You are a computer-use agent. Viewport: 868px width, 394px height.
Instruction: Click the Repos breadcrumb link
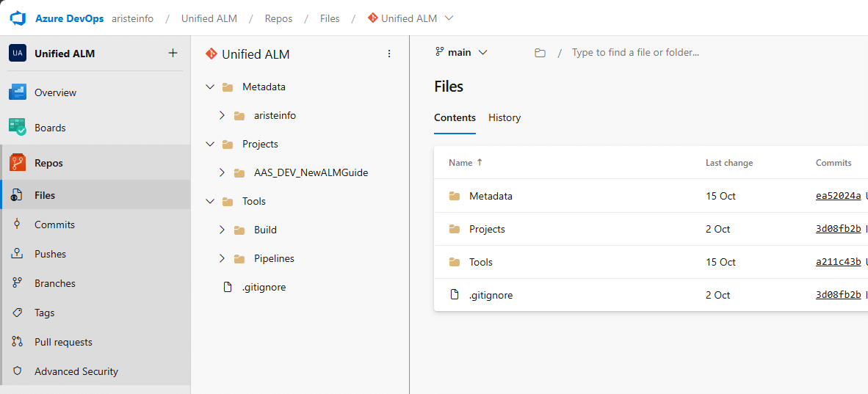(x=278, y=18)
